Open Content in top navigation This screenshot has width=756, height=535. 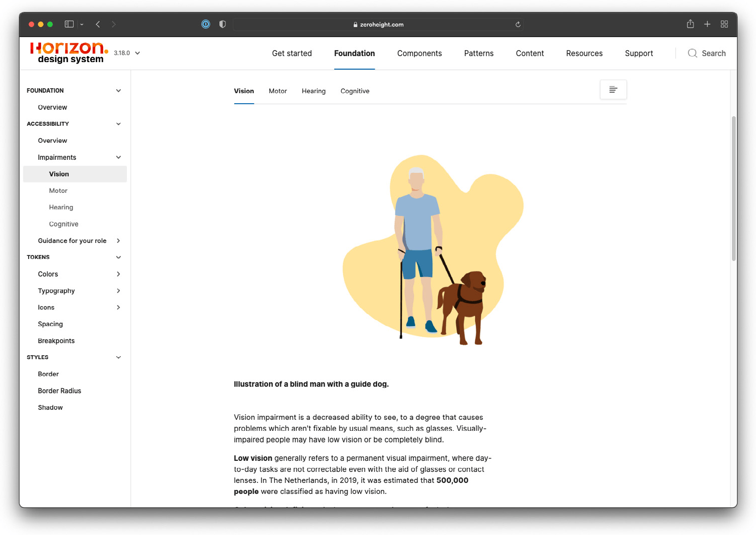coord(530,53)
